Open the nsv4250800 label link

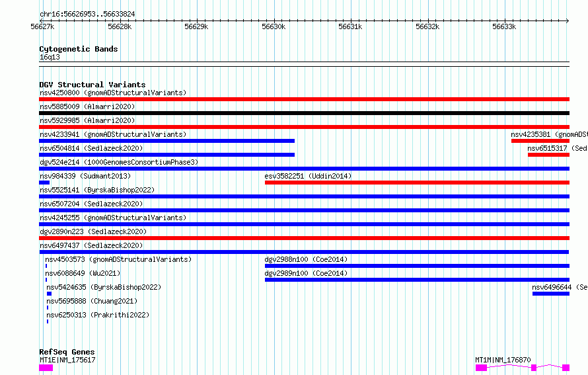[x=113, y=93]
